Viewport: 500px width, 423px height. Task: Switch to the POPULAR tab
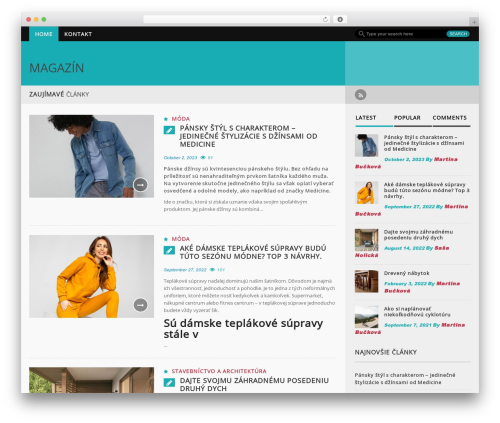tap(407, 118)
